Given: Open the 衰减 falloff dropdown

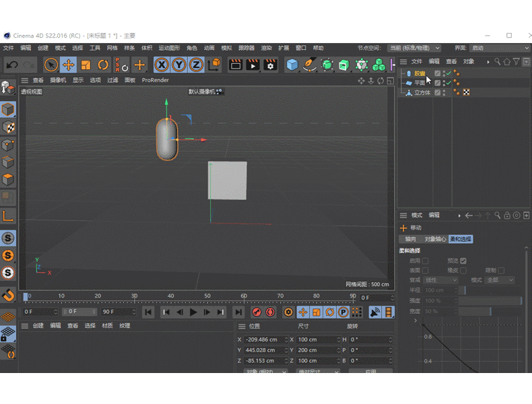Looking at the screenshot, I should click(440, 280).
